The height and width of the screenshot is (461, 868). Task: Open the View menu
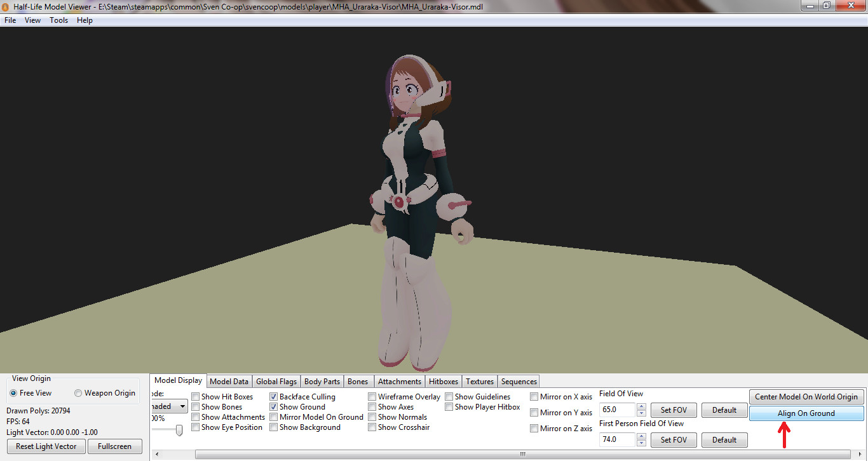coord(32,20)
